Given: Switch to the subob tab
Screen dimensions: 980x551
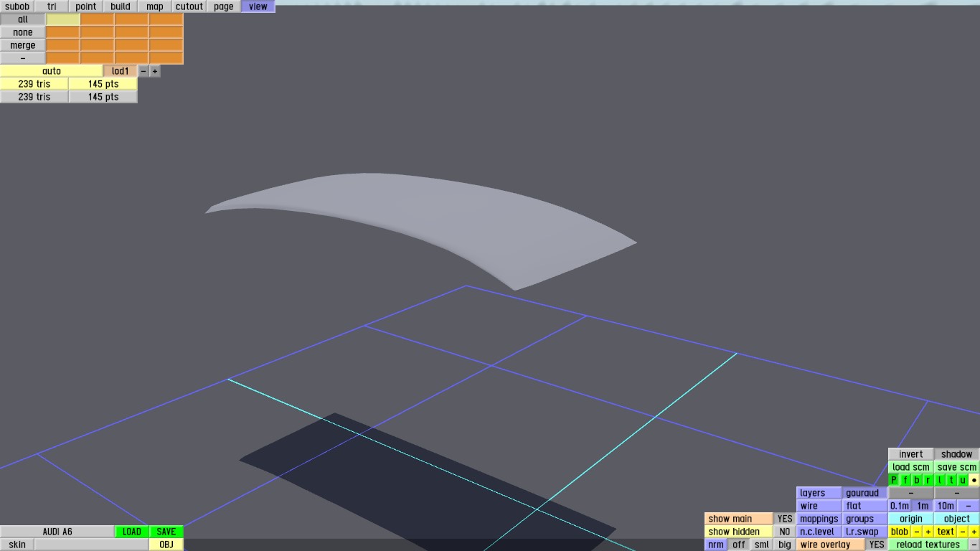Looking at the screenshot, I should pyautogui.click(x=17, y=6).
